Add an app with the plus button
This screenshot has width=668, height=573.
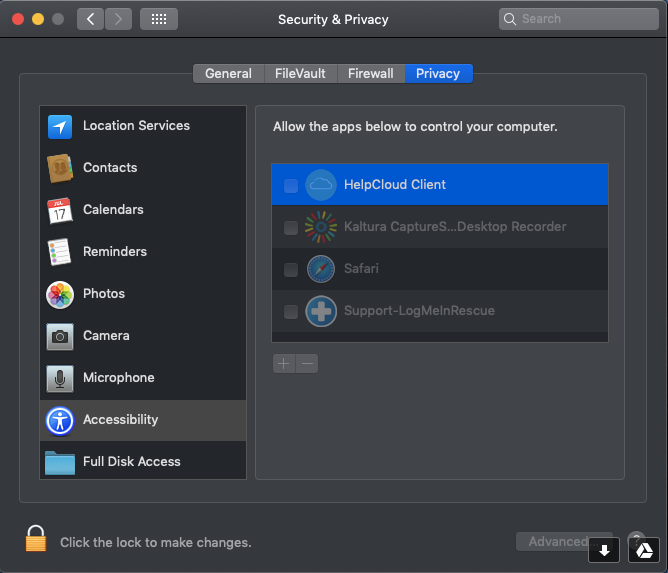coord(284,363)
